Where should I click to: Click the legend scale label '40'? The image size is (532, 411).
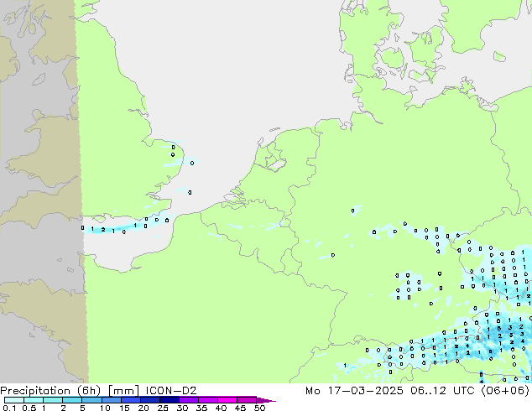click(221, 408)
